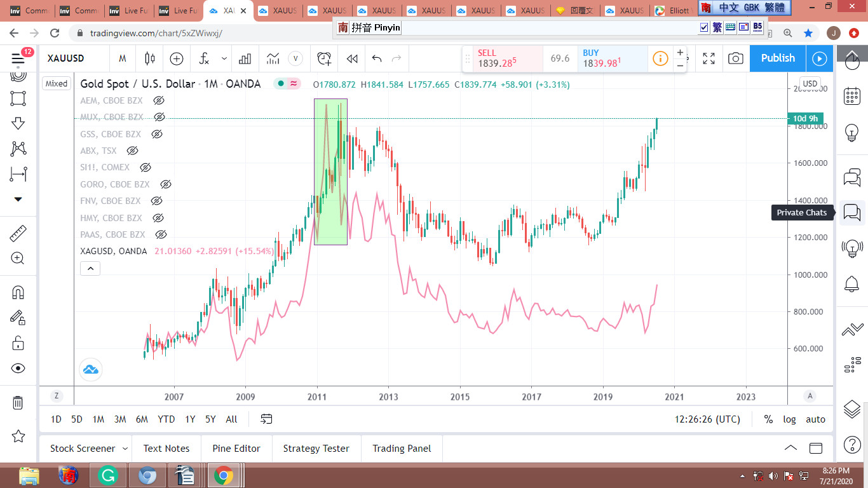Expand the indicators dropdown arrow
This screenshot has height=488, width=868.
[224, 58]
